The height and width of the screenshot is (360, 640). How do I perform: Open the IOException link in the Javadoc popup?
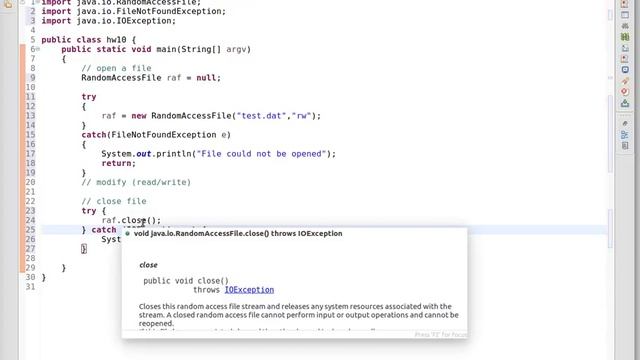(x=249, y=290)
